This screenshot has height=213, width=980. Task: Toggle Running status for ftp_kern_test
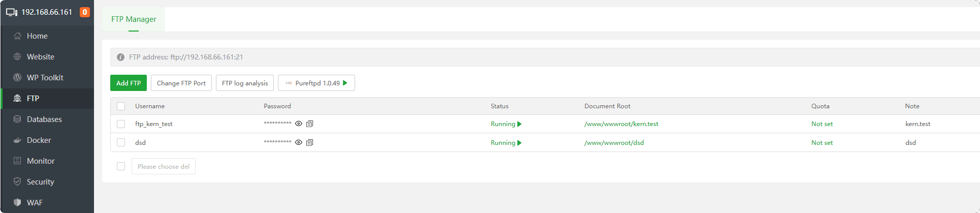coord(506,124)
